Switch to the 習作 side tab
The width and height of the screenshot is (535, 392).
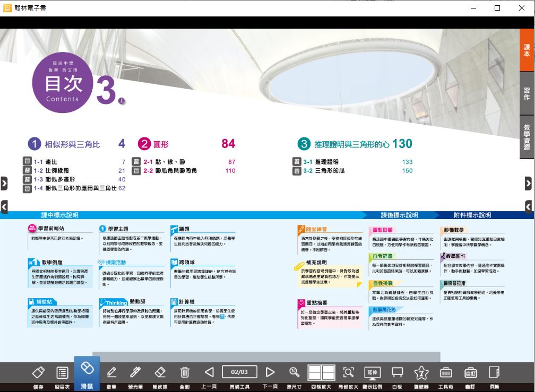tap(527, 93)
